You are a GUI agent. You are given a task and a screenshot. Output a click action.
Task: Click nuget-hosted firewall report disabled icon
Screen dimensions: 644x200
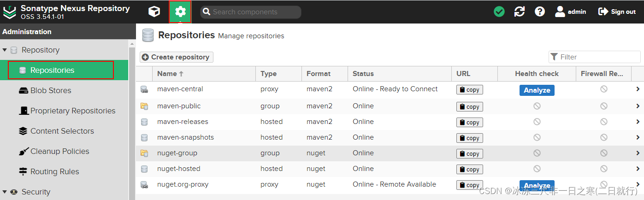604,169
